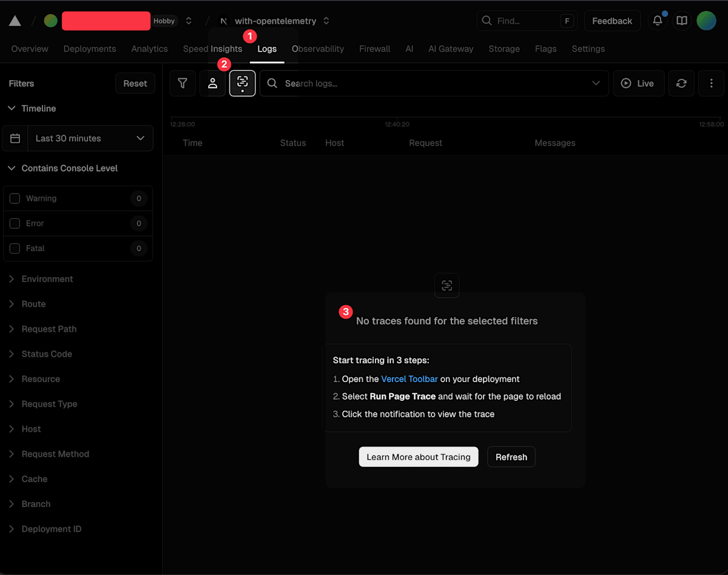
Task: Click the Time column header
Action: point(192,143)
